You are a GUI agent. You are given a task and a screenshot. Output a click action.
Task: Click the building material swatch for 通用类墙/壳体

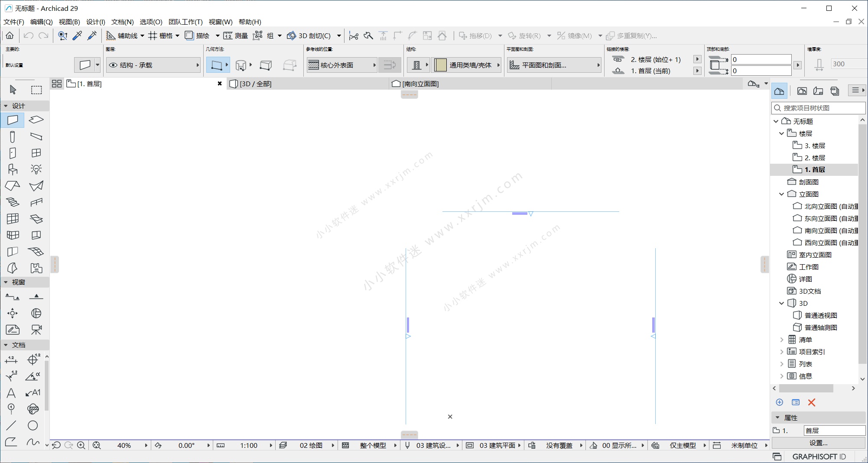(440, 65)
